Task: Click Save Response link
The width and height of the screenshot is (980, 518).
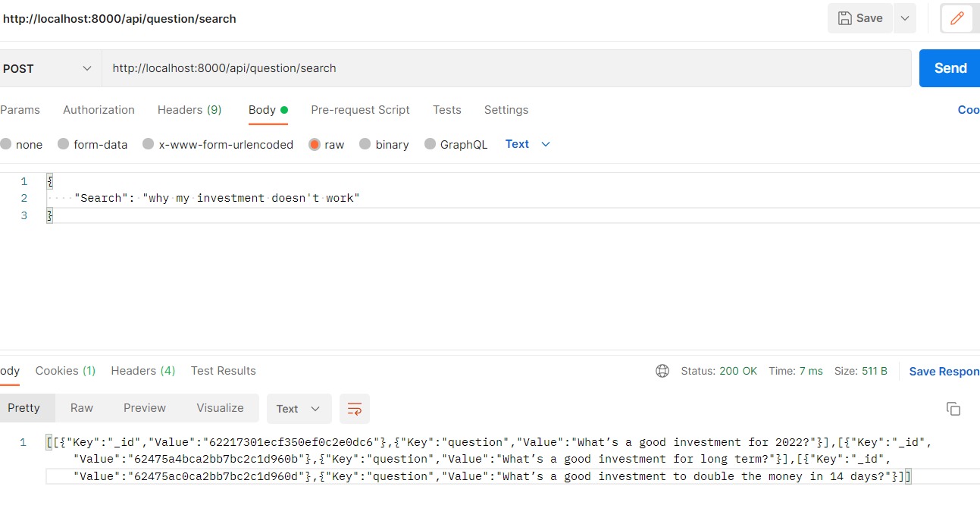Action: (944, 371)
